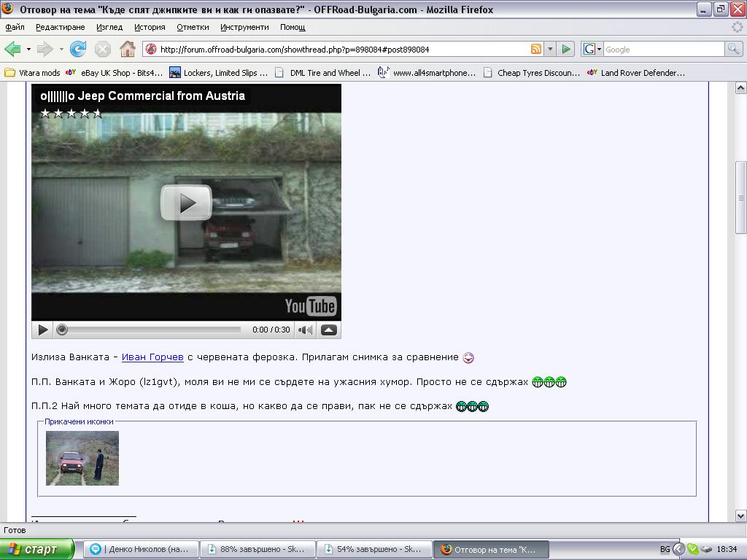Open the Land Rover Defender bookmark

click(x=636, y=73)
